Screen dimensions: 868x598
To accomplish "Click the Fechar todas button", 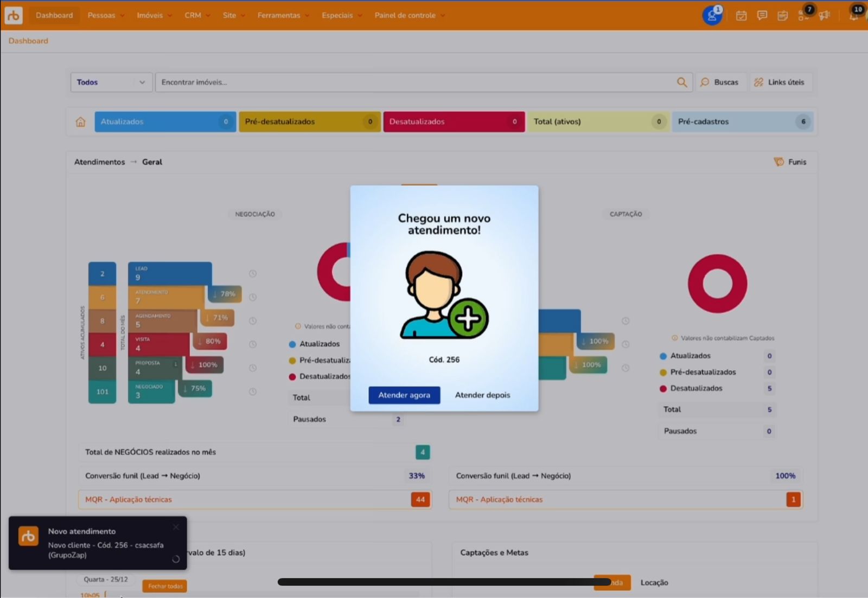I will pyautogui.click(x=165, y=586).
